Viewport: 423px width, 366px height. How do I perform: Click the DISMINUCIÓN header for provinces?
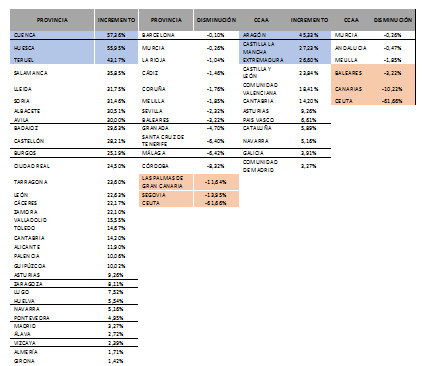click(216, 20)
